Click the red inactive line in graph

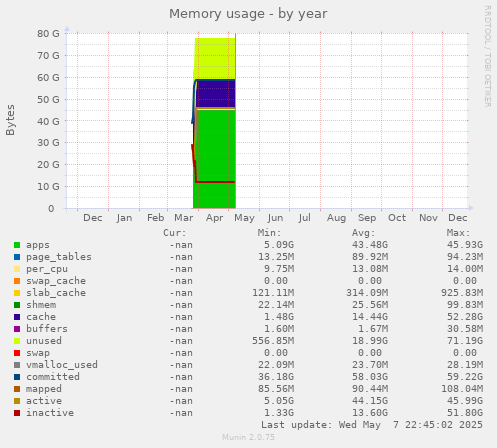click(215, 182)
